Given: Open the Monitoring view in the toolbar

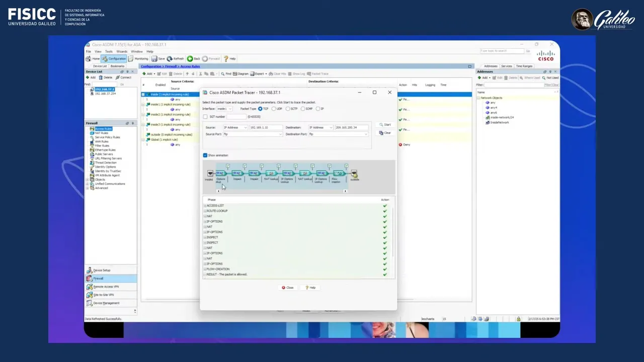Looking at the screenshot, I should click(x=138, y=59).
